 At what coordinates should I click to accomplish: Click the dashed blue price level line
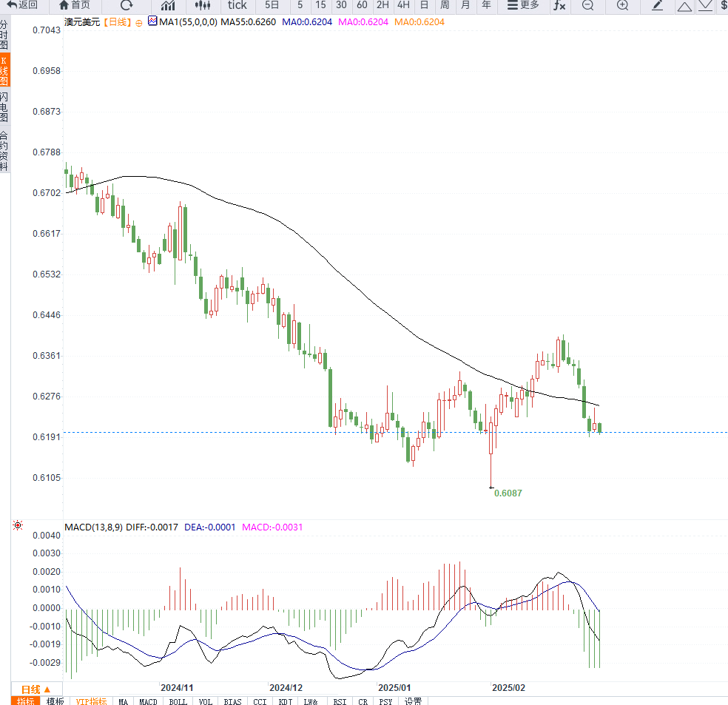point(395,432)
